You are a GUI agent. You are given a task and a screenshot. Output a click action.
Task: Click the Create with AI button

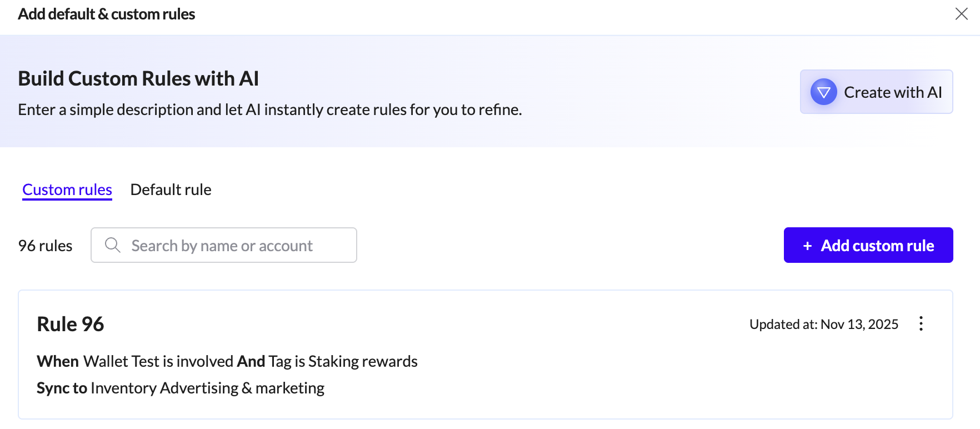[876, 92]
